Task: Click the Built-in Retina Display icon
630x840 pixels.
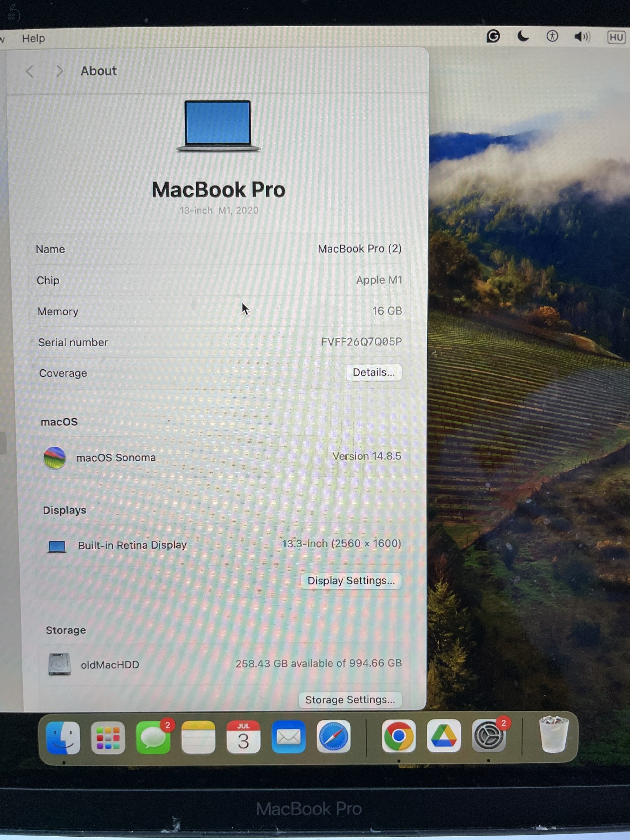Action: pyautogui.click(x=57, y=547)
